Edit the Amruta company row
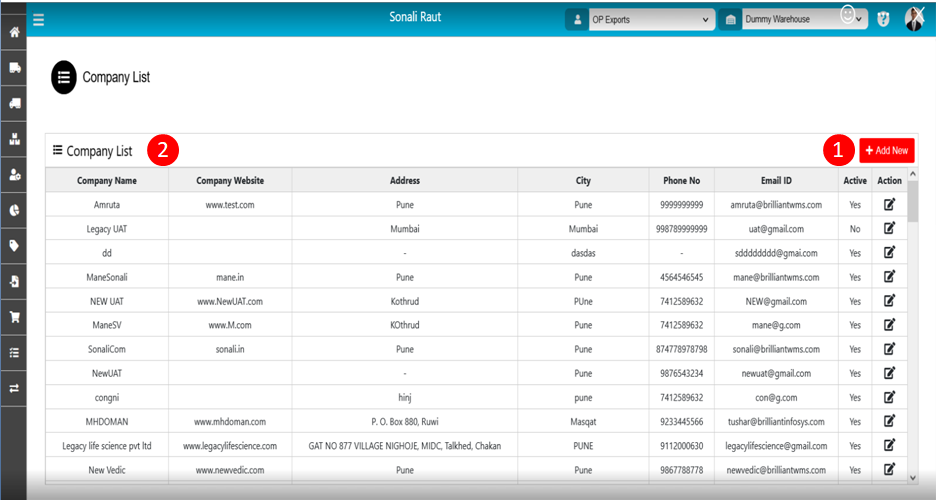This screenshot has height=500, width=936. tap(889, 204)
